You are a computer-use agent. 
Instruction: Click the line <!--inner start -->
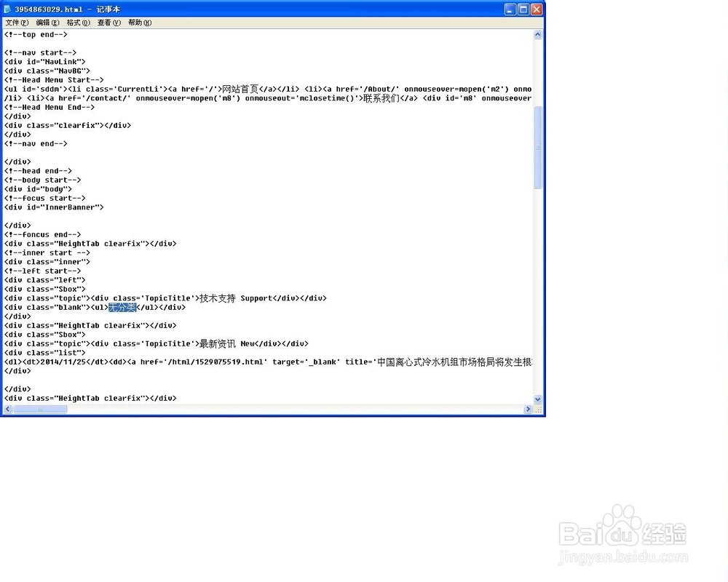click(47, 253)
